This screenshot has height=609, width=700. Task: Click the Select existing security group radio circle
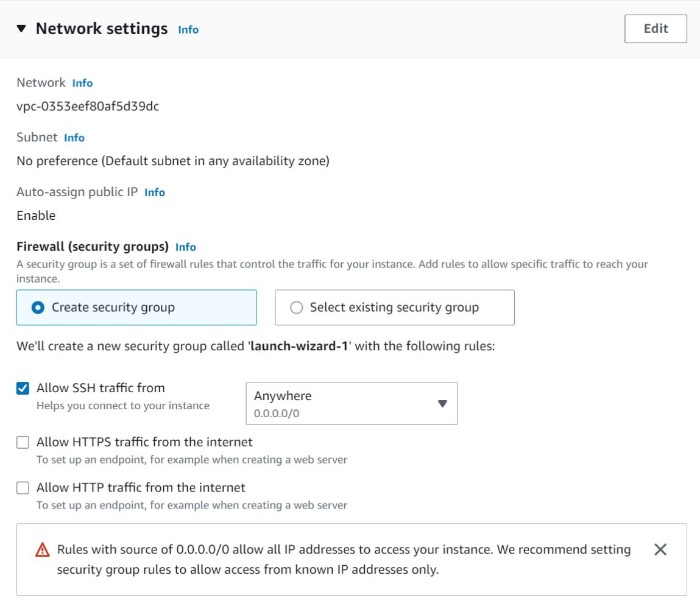[296, 308]
